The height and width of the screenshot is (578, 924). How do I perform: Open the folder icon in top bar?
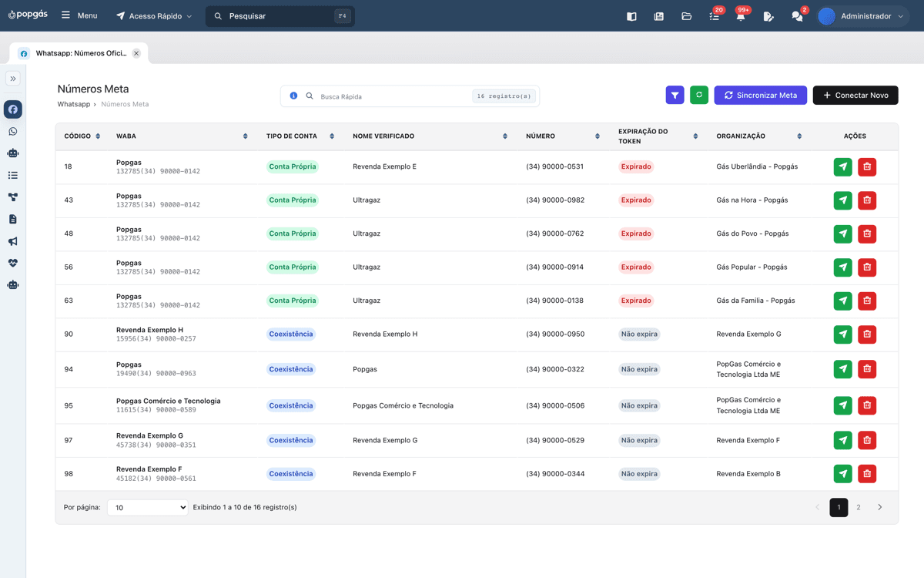point(686,16)
